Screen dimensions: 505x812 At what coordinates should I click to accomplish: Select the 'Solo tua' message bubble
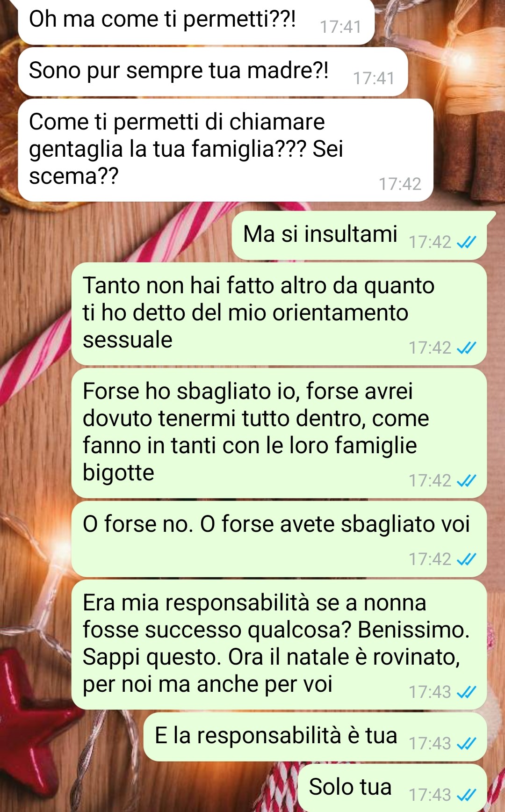tap(392, 788)
